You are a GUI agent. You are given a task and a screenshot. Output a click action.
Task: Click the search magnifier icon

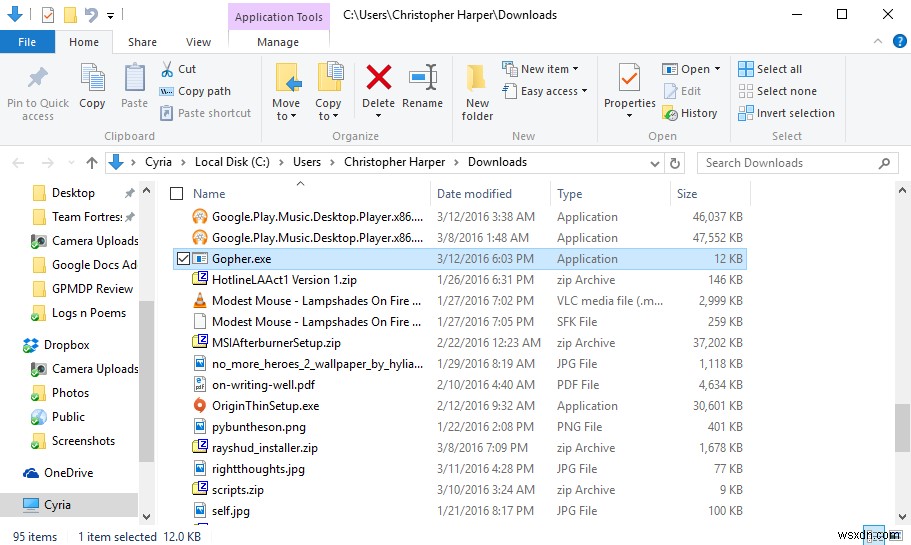884,163
